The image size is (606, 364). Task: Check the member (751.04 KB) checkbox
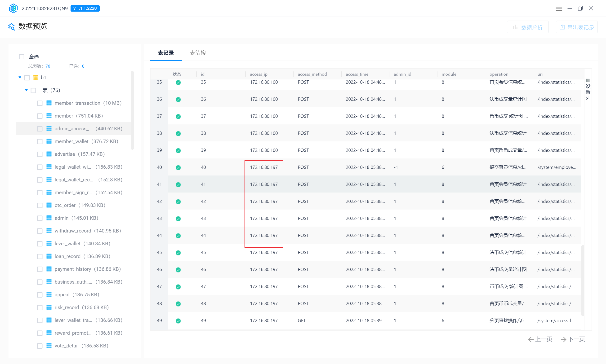pos(40,116)
